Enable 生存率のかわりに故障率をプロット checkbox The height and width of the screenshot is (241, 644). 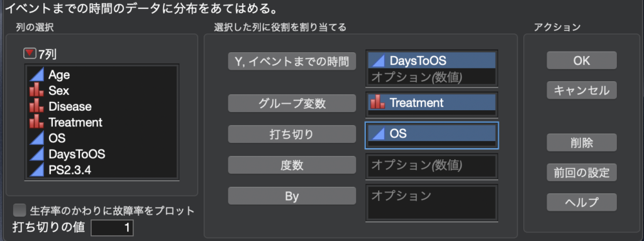pos(19,211)
